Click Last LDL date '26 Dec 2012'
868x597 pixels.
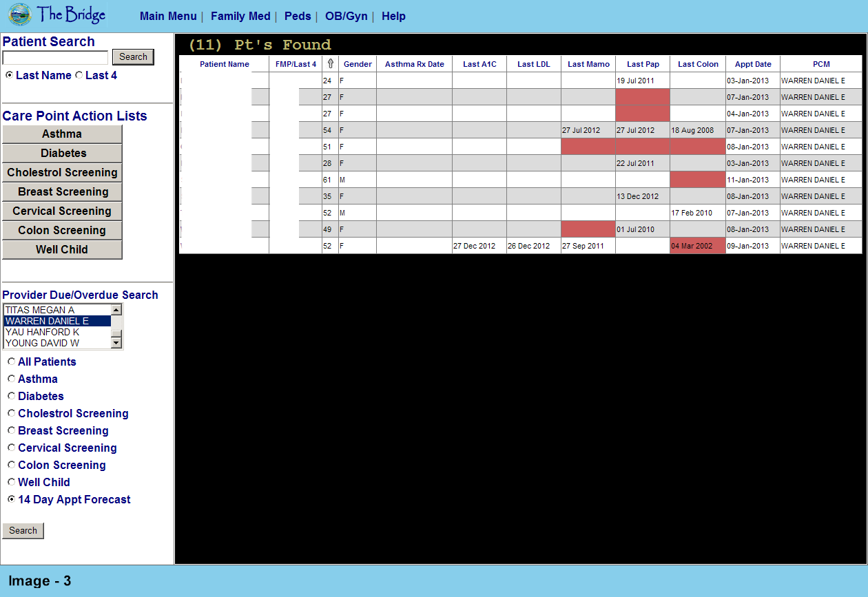click(528, 246)
